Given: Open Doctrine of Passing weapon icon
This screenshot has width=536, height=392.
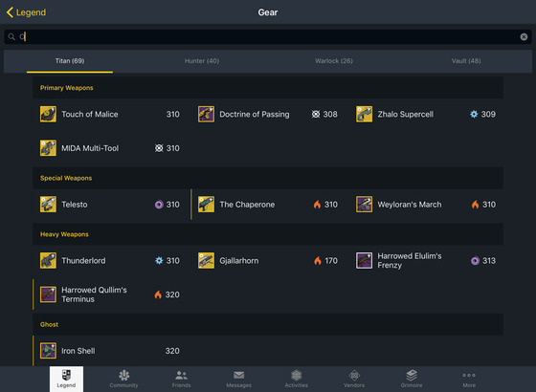Looking at the screenshot, I should pyautogui.click(x=206, y=114).
